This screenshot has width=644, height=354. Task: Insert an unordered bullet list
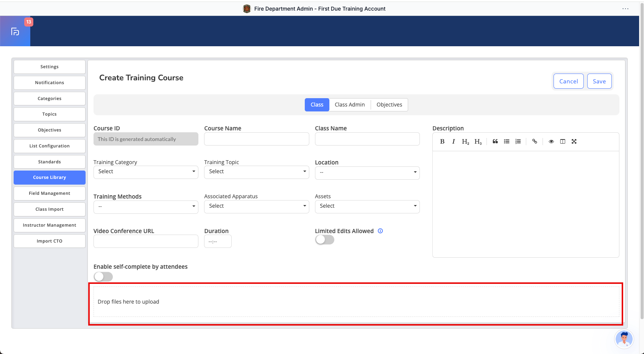[x=507, y=141]
